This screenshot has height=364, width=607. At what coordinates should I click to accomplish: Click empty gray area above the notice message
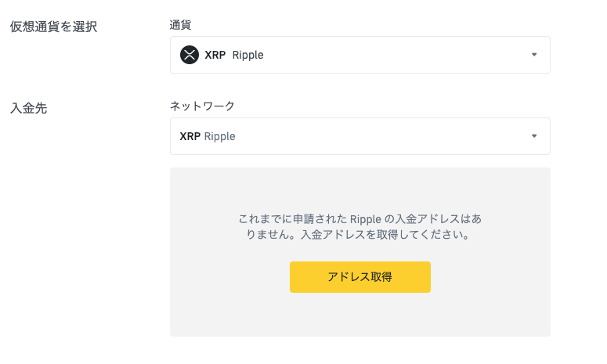(360, 189)
